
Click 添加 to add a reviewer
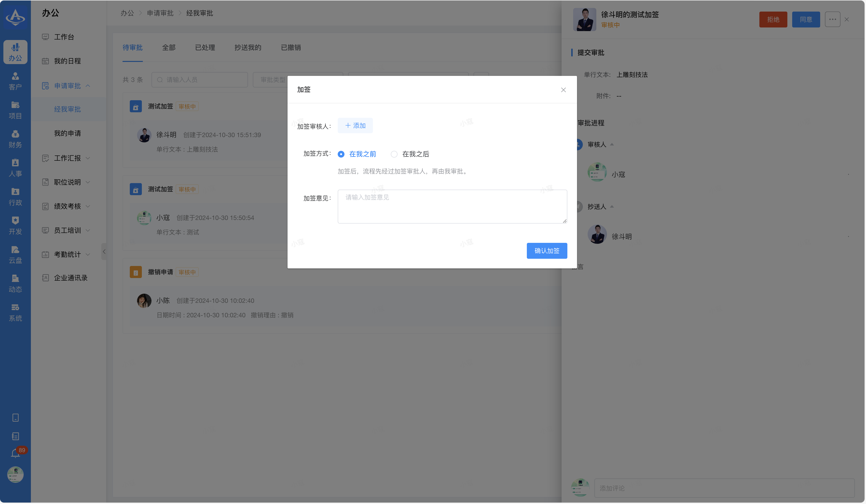pos(355,126)
